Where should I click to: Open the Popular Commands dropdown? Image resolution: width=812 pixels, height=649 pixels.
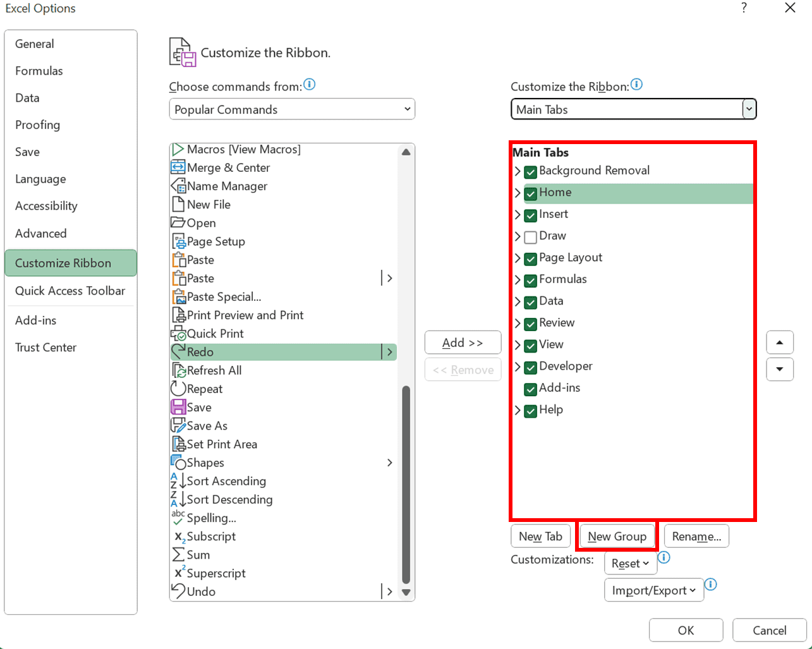tap(292, 109)
